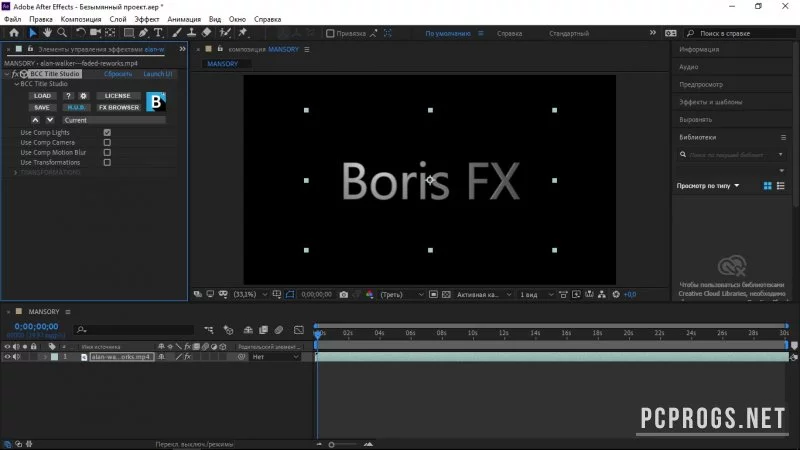Image resolution: width=800 pixels, height=450 pixels.
Task: Click the LICENSE button
Action: (118, 96)
